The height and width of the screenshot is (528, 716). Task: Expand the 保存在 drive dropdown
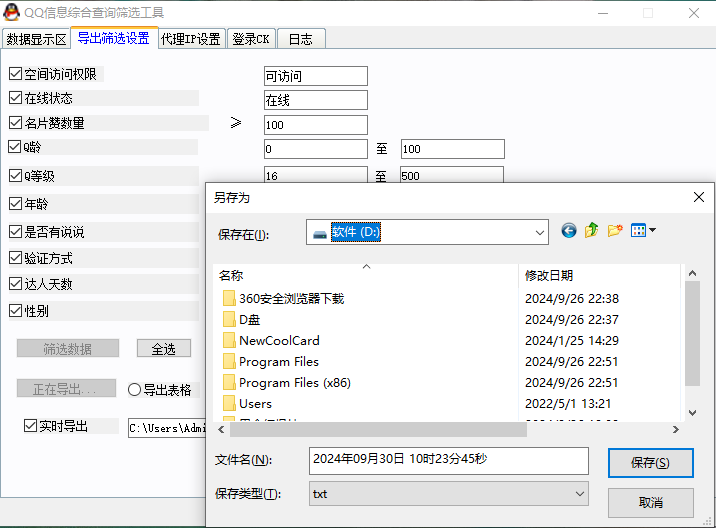540,232
